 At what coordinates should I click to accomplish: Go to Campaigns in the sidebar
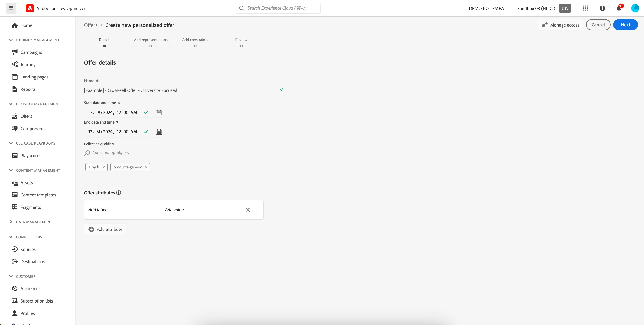(27, 52)
